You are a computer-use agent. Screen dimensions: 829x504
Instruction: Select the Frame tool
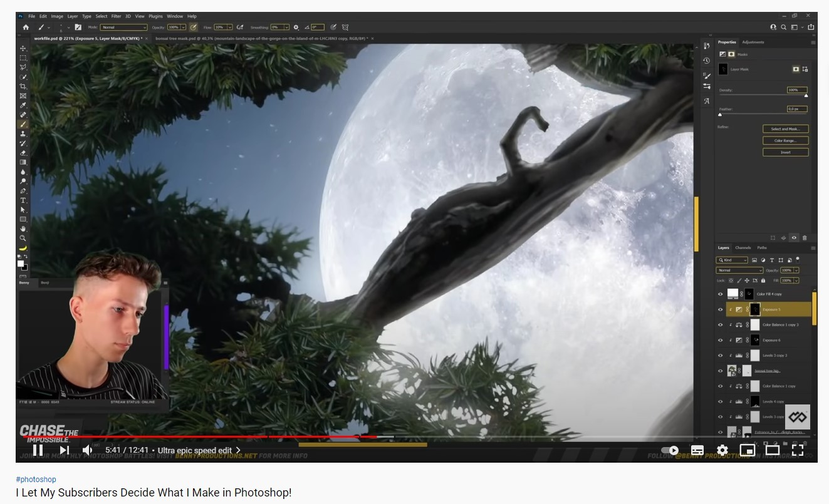[x=23, y=96]
